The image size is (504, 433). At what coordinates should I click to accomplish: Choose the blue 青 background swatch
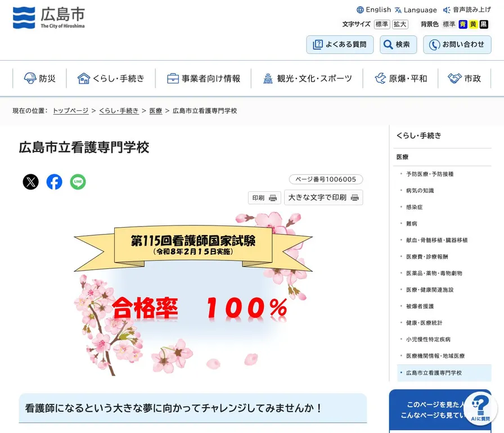(x=462, y=24)
